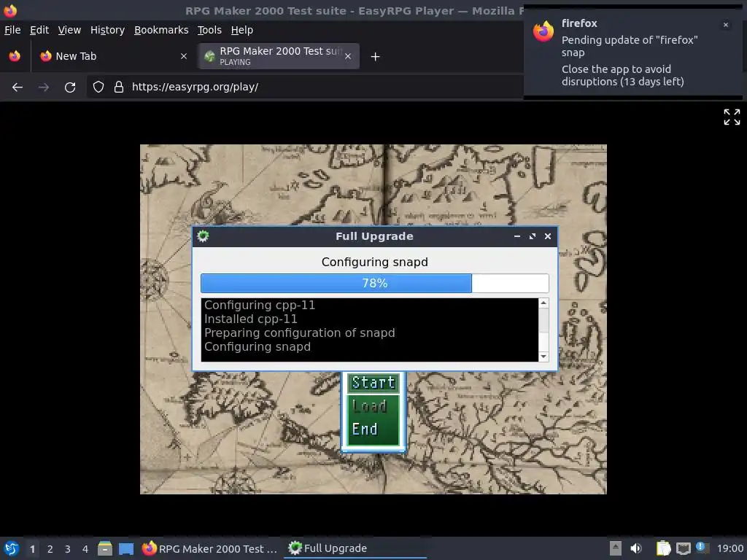Switch to virtual desktop 1
747x560 pixels.
[32, 549]
